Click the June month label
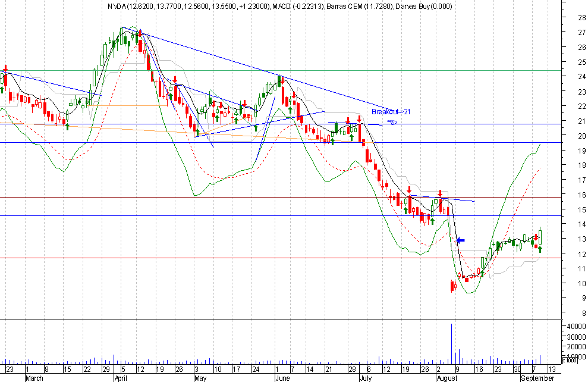 pyautogui.click(x=282, y=378)
